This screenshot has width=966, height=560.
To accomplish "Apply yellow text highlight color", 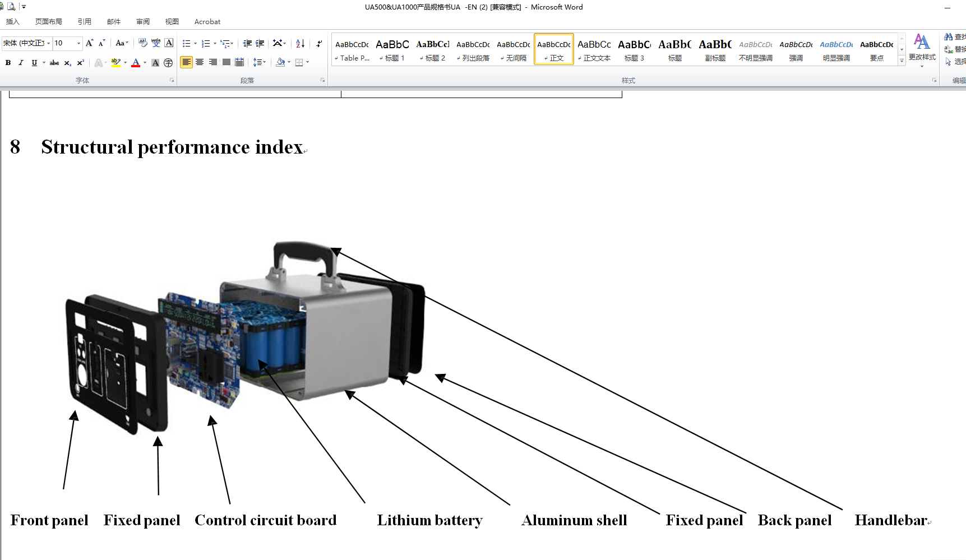I will (x=116, y=63).
